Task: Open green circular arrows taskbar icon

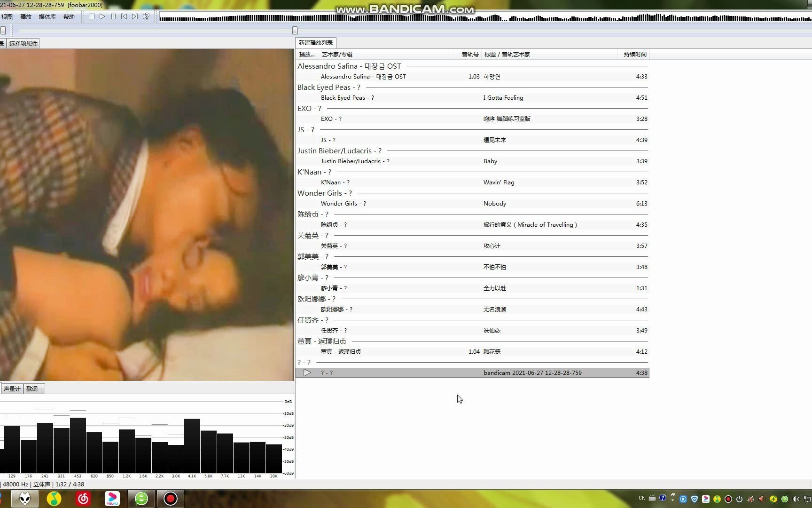Action: click(x=141, y=498)
